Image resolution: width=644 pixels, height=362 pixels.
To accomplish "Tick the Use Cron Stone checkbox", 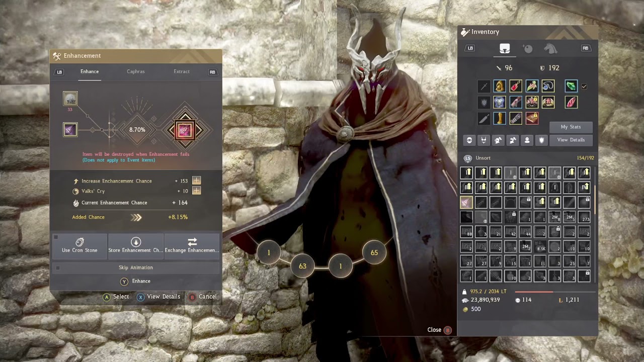I will tap(56, 237).
